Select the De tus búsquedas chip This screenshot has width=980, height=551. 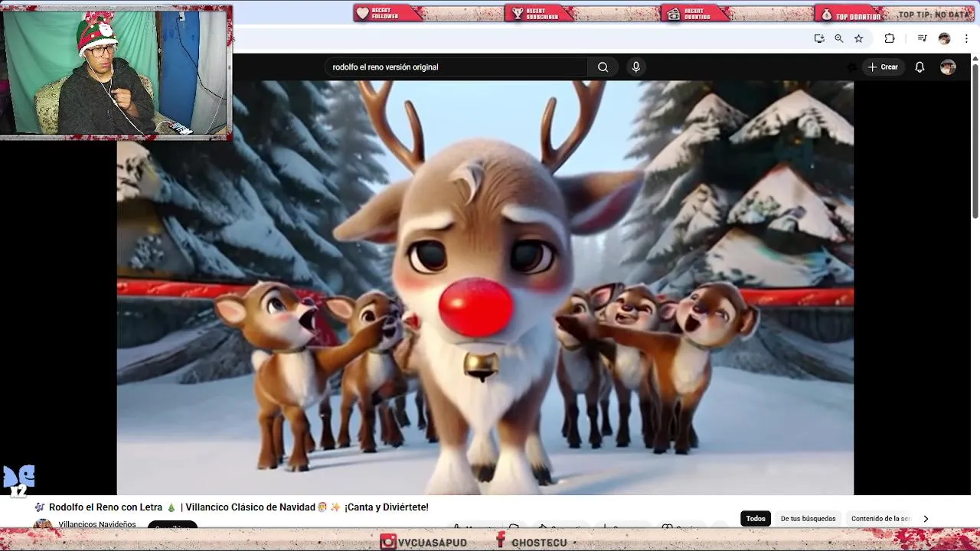coord(808,519)
